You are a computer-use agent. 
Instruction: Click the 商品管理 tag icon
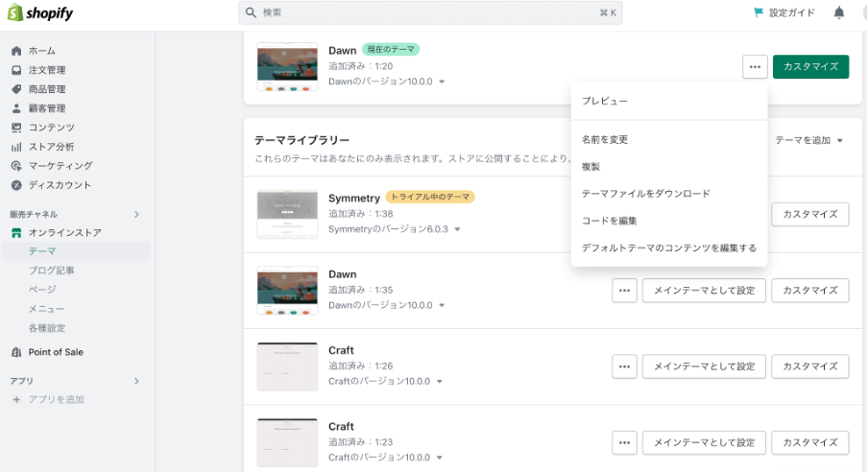[x=16, y=89]
